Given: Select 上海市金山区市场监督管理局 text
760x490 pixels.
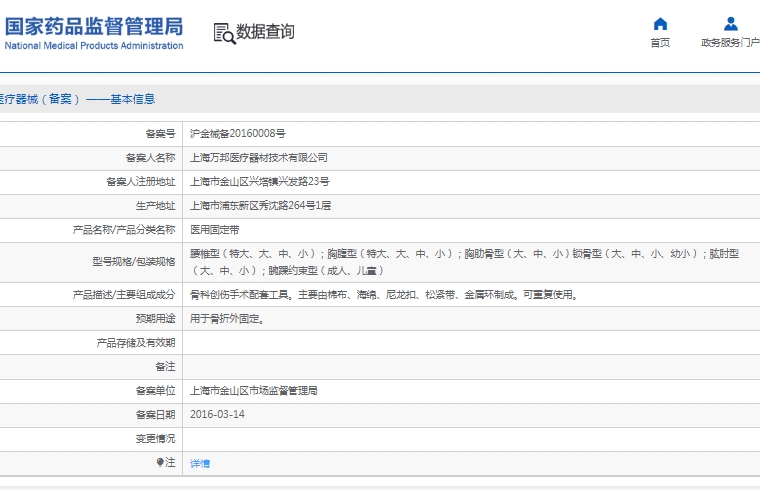Looking at the screenshot, I should click(x=253, y=391).
